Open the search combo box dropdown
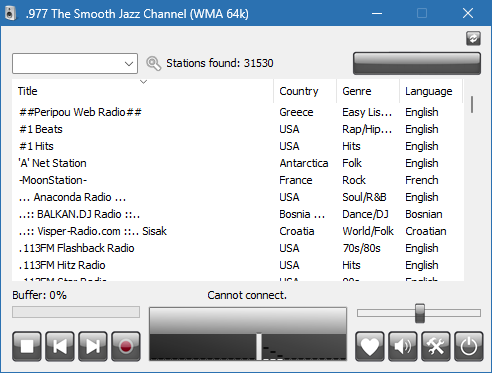This screenshot has height=373, width=492. point(129,63)
